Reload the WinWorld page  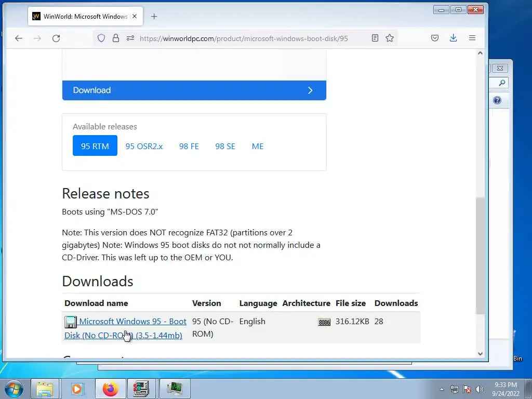(56, 38)
